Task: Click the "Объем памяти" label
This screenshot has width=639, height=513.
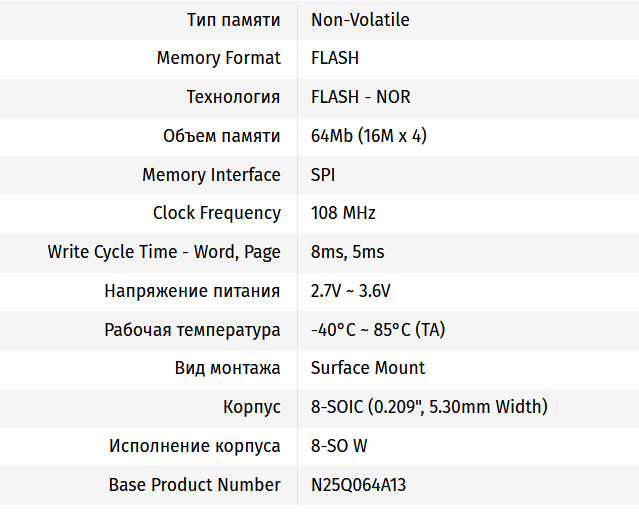Action: coord(221,136)
